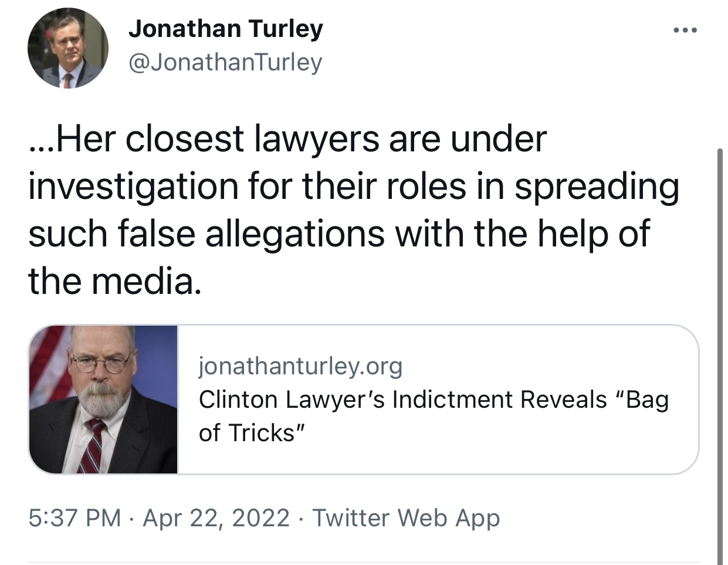The height and width of the screenshot is (565, 728).
Task: Open the three-dot More options menu
Action: pos(685,31)
